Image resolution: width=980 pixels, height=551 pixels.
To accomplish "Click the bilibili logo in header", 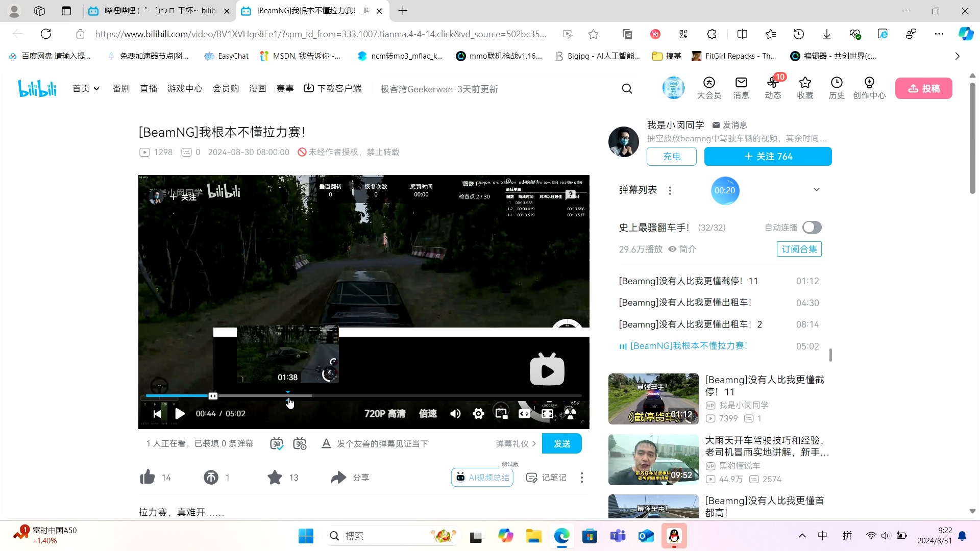I will (x=37, y=88).
